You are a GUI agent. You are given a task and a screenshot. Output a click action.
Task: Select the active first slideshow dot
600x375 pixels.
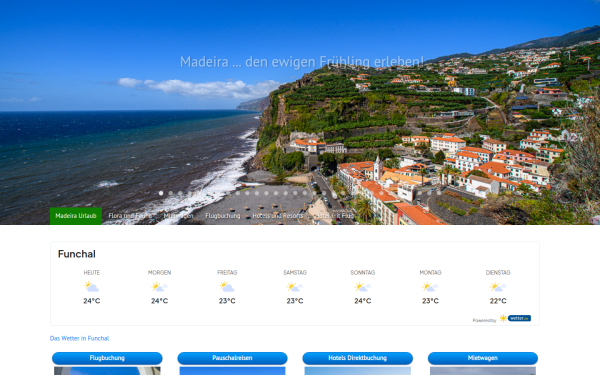coord(161,193)
